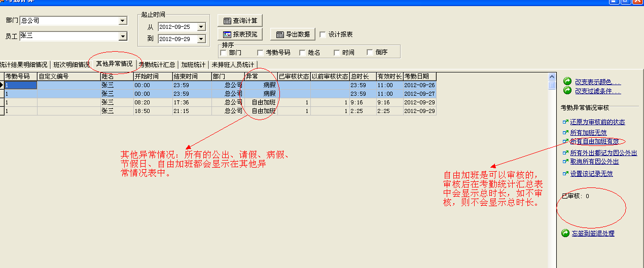Select the 其他异常情况 tab

click(x=115, y=64)
